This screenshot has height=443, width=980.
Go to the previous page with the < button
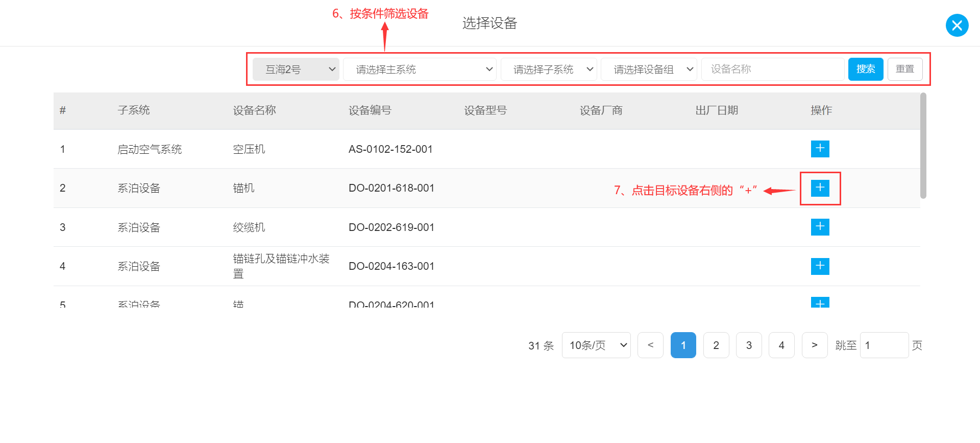pyautogui.click(x=650, y=345)
